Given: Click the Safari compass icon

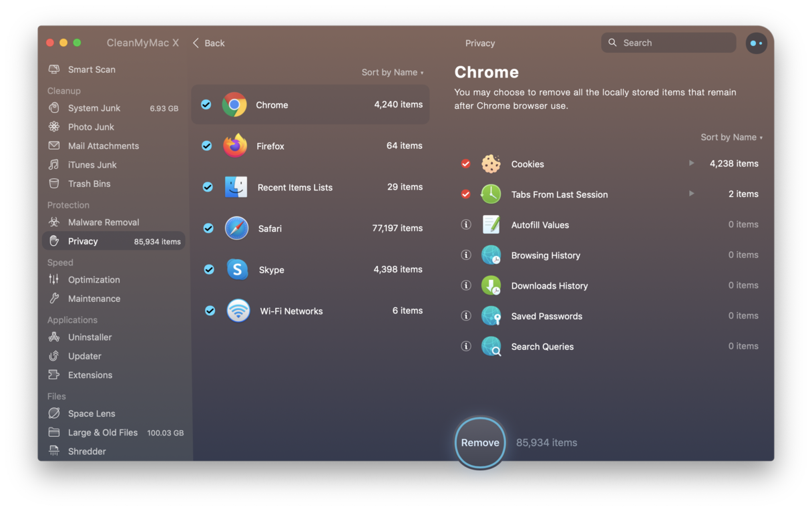Looking at the screenshot, I should [x=236, y=228].
